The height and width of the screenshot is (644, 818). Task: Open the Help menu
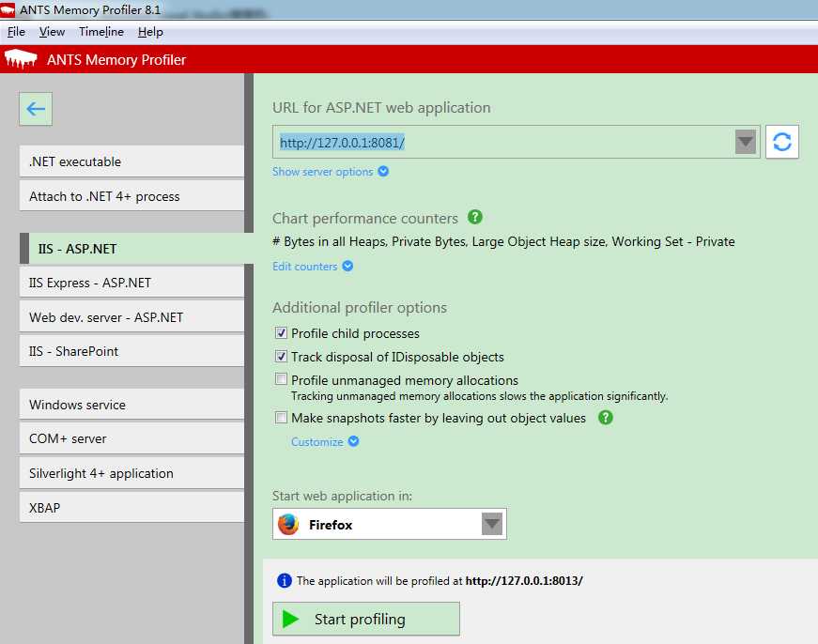coord(150,32)
